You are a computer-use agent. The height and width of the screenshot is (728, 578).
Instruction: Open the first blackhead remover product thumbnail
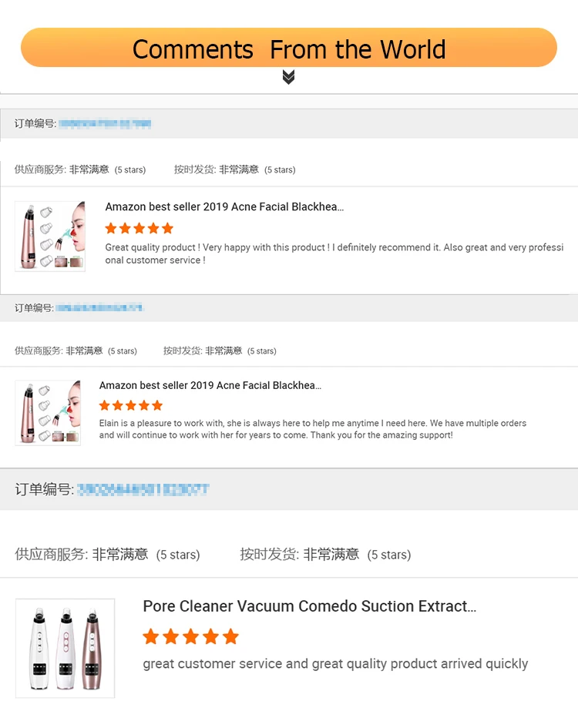click(50, 236)
